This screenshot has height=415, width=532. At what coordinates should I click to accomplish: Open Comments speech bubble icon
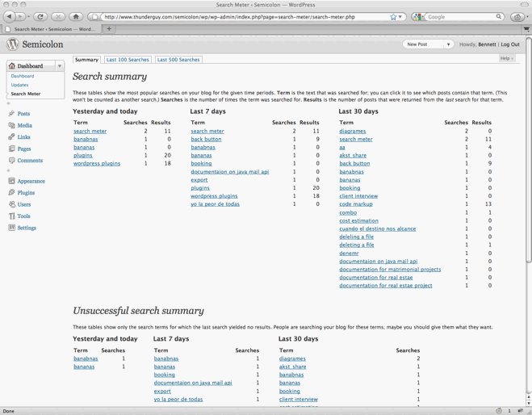click(x=11, y=161)
